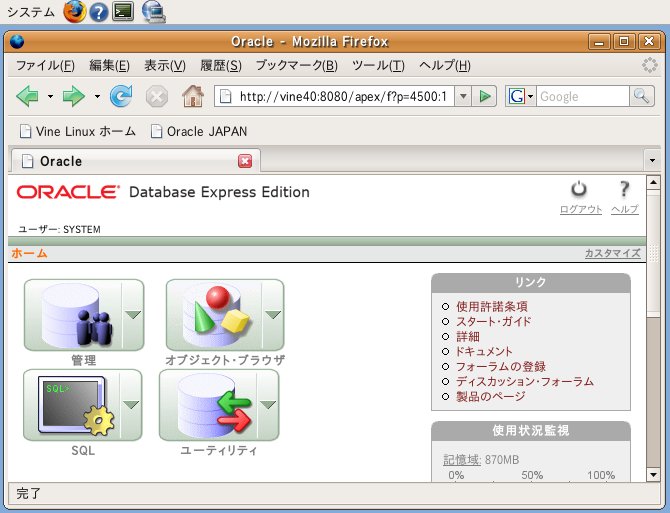
Task: Click the help question mark icon
Action: click(x=624, y=189)
